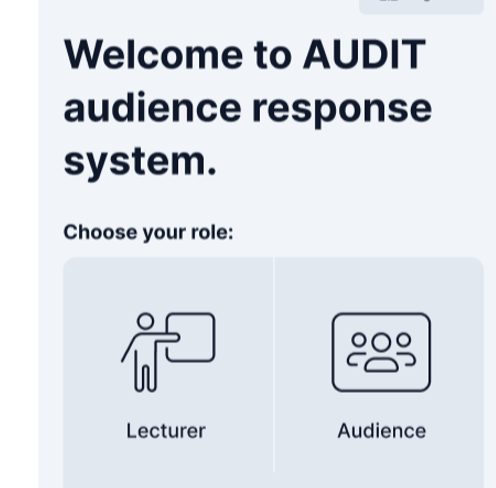Click the center person in Audience icon
496x488 pixels.
click(x=381, y=353)
